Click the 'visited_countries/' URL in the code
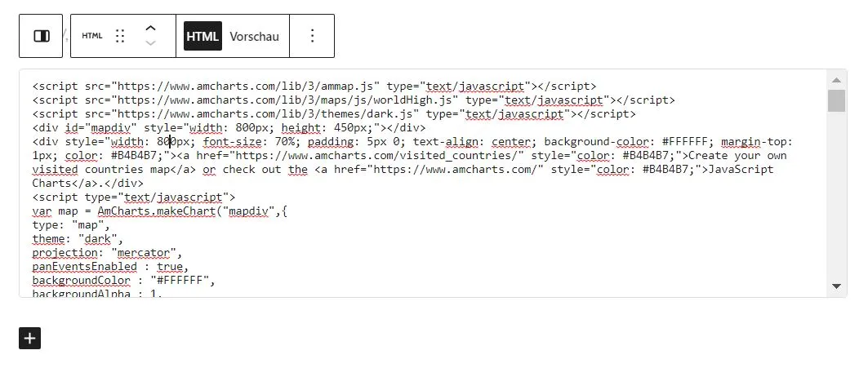This screenshot has width=868, height=368. pyautogui.click(x=457, y=156)
